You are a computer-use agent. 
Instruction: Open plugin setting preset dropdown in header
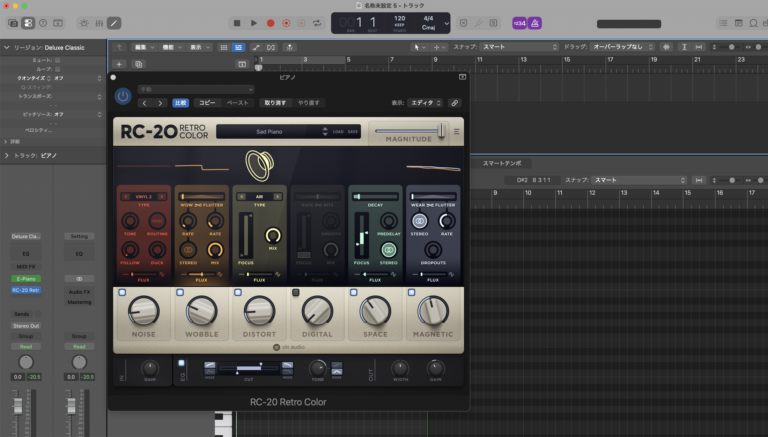[x=196, y=89]
